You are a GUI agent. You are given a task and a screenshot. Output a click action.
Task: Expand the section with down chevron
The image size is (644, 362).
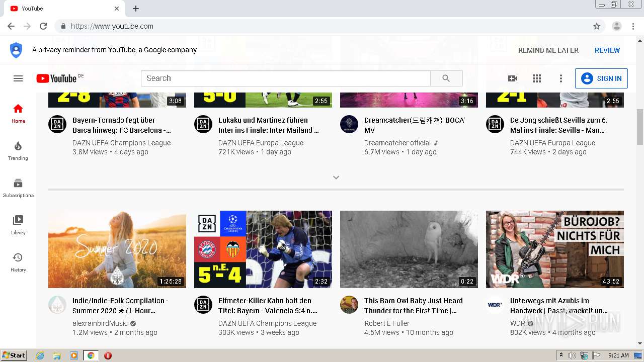(336, 177)
